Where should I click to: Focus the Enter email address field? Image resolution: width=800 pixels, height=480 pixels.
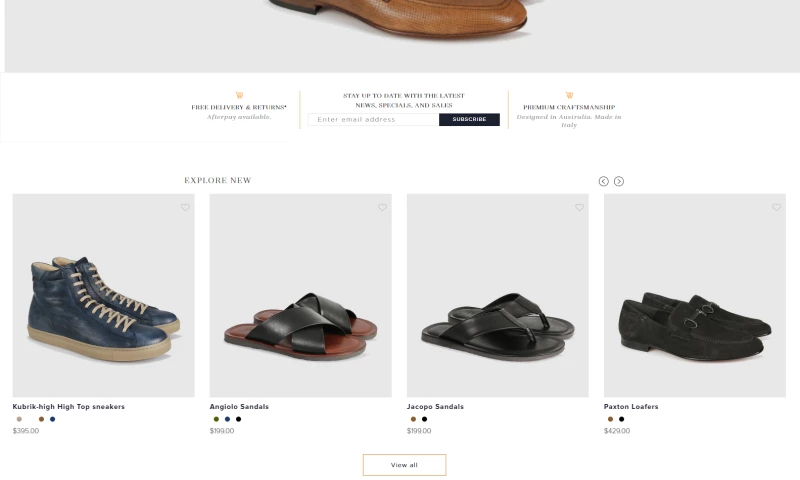(374, 120)
